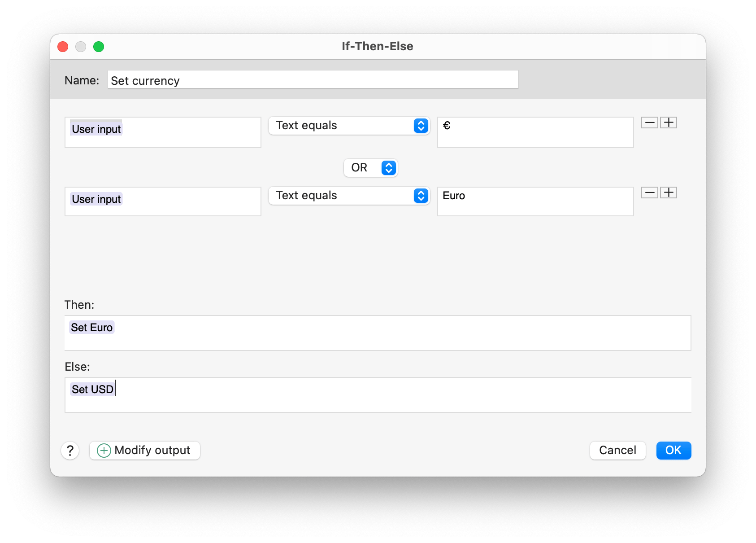Open the second Text equals dropdown
This screenshot has width=756, height=543.
(349, 196)
